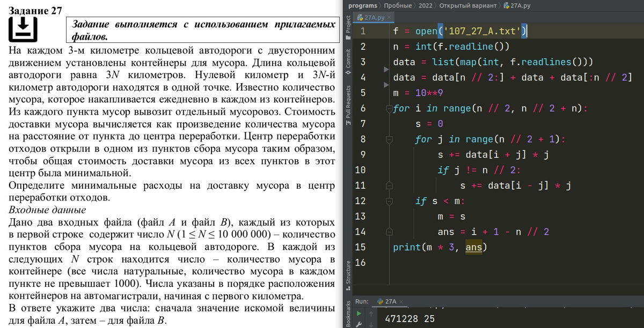Screen dimensions: 644x328
Task: Click '2022' breadcrumb folder
Action: [x=425, y=5]
